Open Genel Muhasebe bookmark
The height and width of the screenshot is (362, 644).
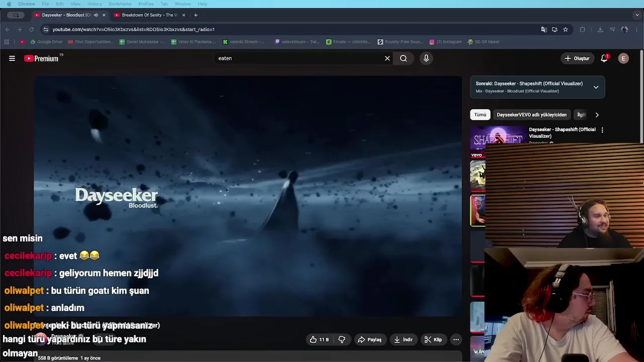[x=142, y=42]
